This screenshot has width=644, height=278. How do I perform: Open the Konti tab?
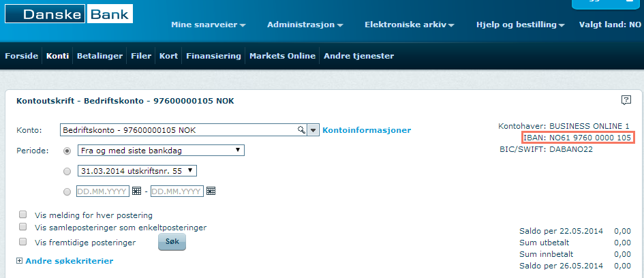tap(57, 56)
